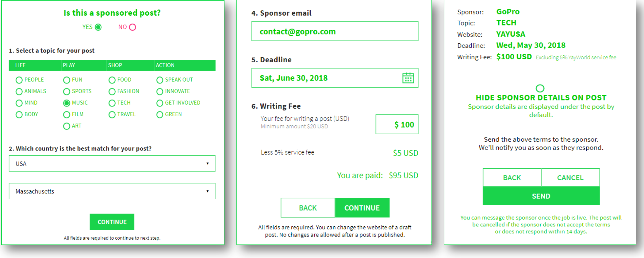Click BACK next to the CONTINUE button
644x258 pixels.
(308, 208)
